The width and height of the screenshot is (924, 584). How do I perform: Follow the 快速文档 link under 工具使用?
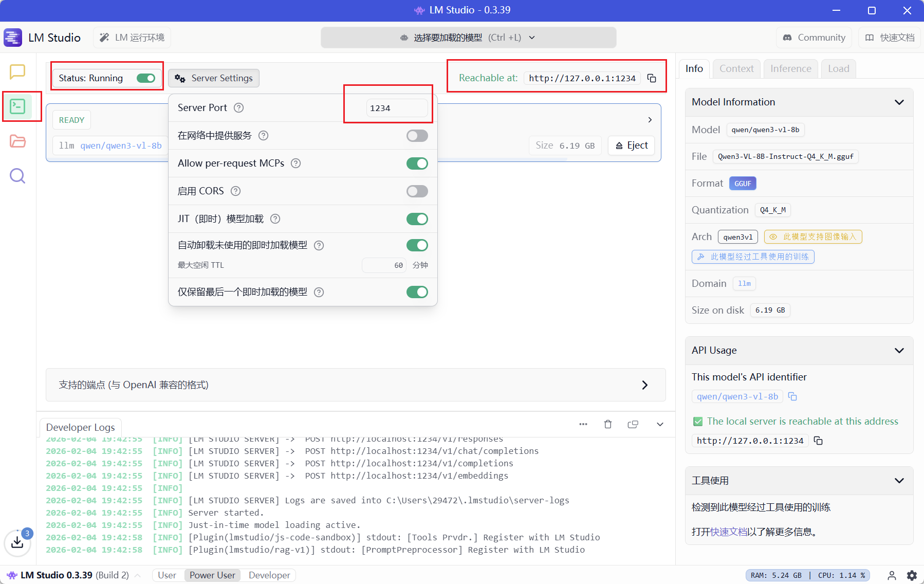coord(729,532)
